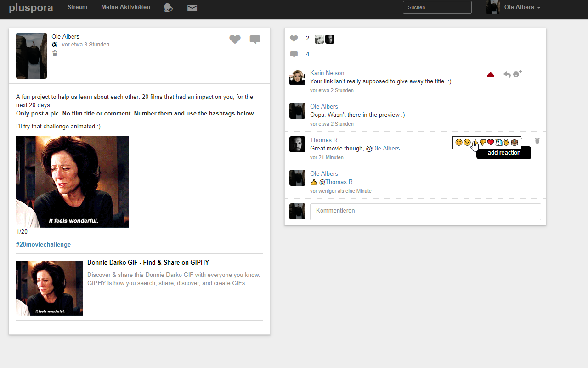Click the avatar beside the Kommentieren box

297,212
